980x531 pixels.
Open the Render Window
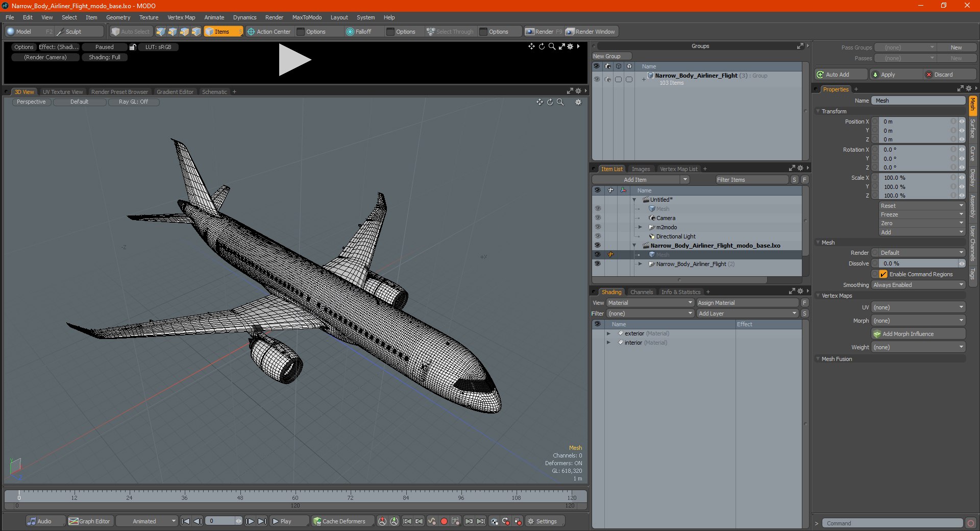pos(591,32)
